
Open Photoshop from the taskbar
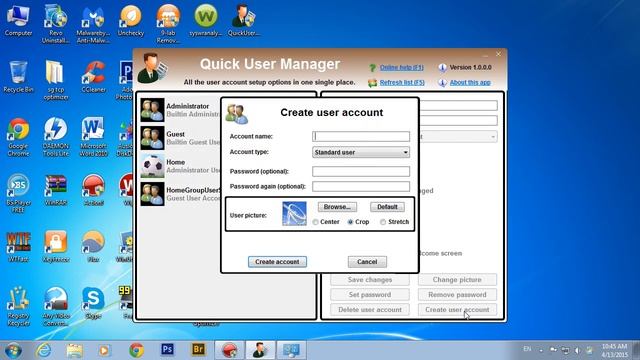click(167, 350)
